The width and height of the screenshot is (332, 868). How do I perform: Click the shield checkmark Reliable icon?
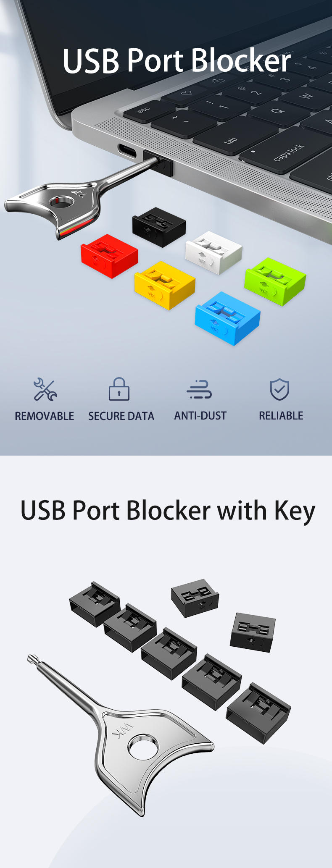[279, 389]
